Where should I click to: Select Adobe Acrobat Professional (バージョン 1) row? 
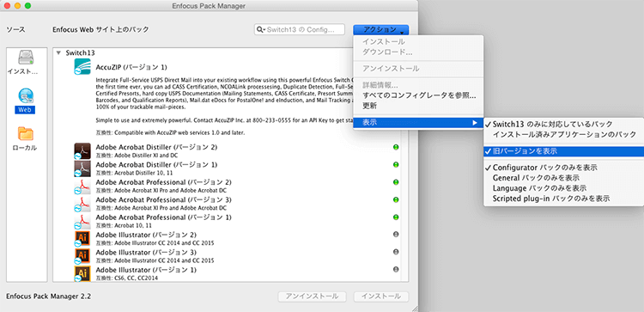[228, 221]
